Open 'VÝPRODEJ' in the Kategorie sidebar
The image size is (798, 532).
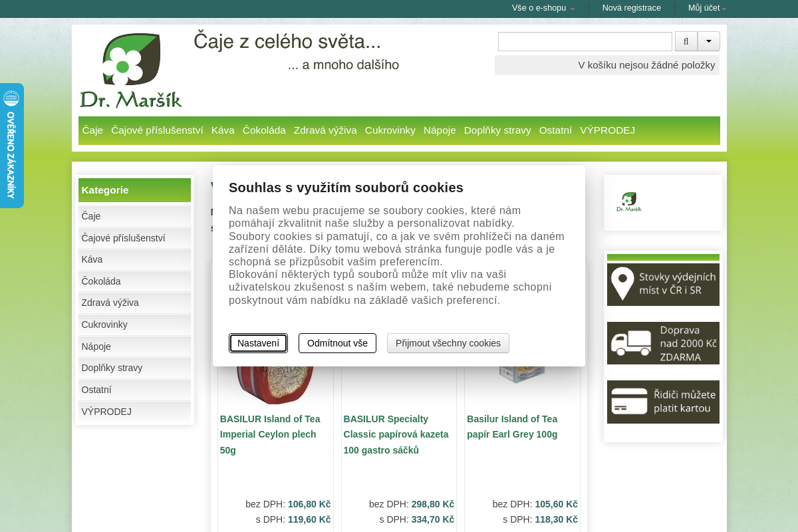(x=134, y=412)
